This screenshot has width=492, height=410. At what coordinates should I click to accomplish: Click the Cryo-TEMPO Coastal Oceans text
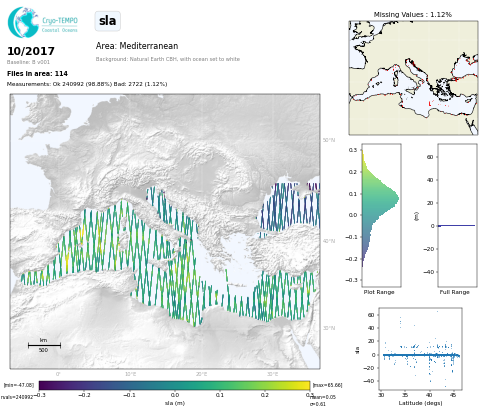pyautogui.click(x=60, y=25)
